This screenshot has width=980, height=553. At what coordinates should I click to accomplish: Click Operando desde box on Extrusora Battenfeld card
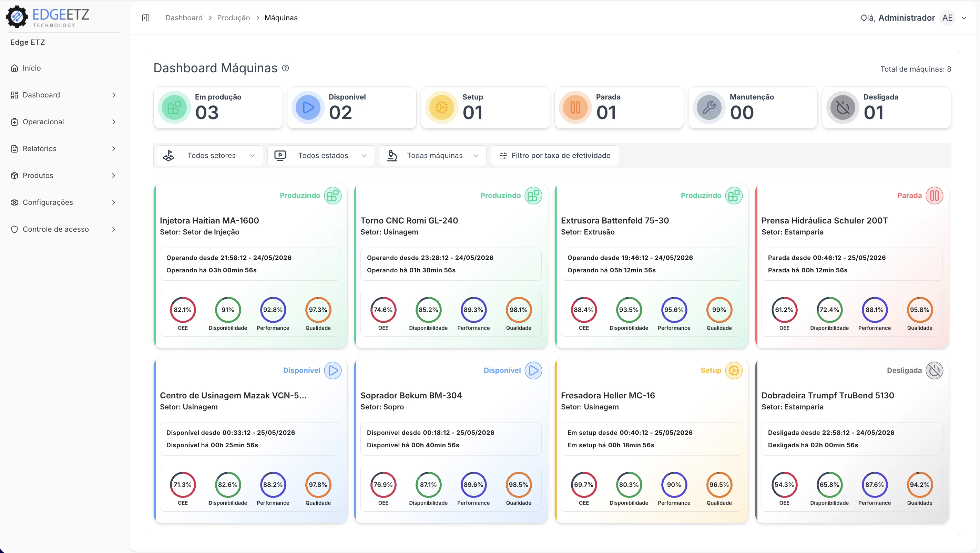[x=651, y=264]
